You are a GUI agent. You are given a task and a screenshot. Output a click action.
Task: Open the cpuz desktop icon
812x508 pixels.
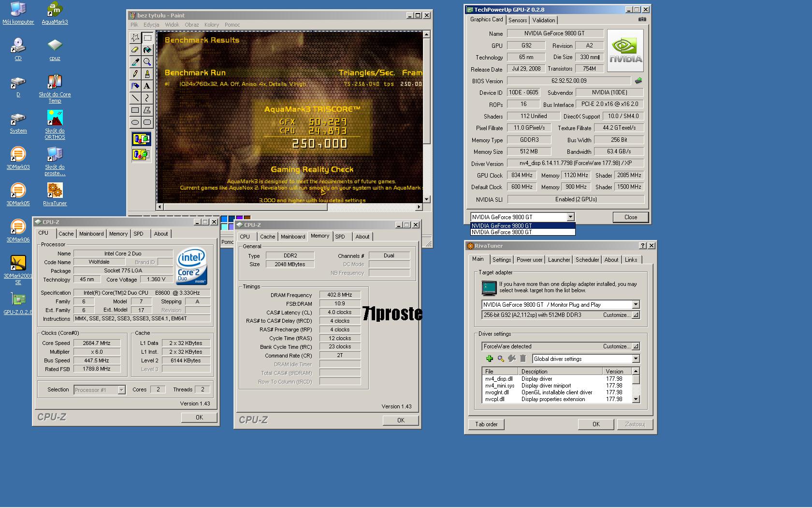click(x=55, y=49)
